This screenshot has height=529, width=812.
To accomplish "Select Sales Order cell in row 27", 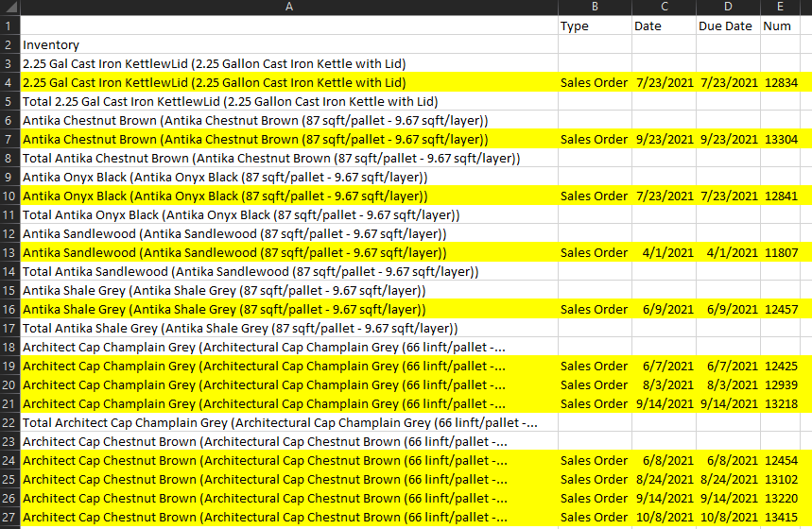I will [x=595, y=517].
